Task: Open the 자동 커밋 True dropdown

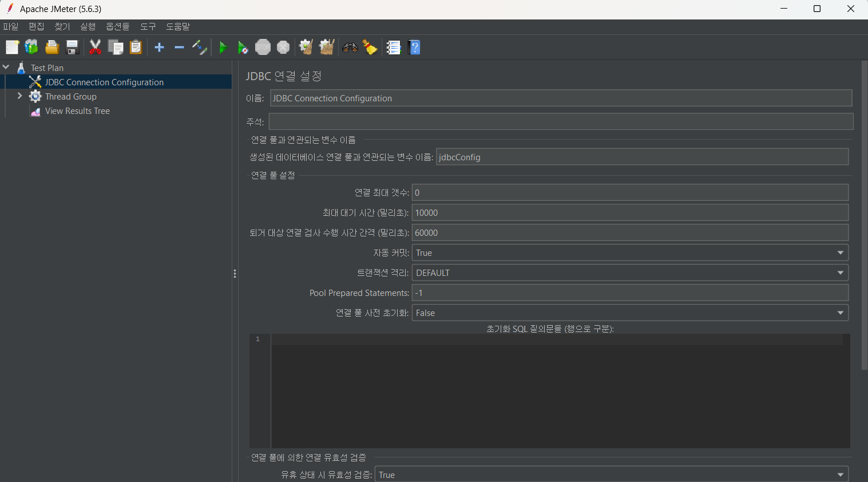Action: point(630,252)
